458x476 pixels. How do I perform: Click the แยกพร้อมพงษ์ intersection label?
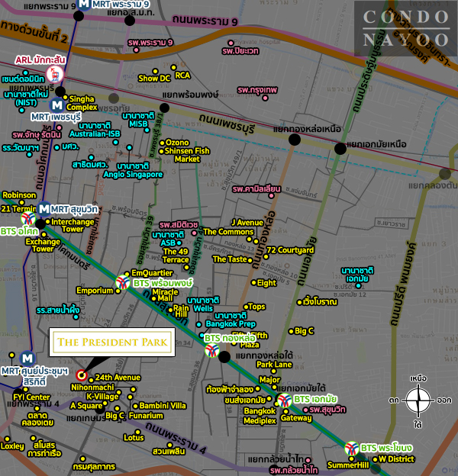(x=190, y=95)
